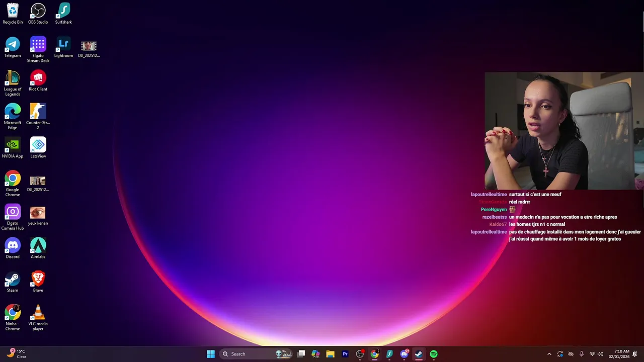Viewport: 644px width, 362px height.
Task: Select the VLC media player icon
Action: point(38,318)
